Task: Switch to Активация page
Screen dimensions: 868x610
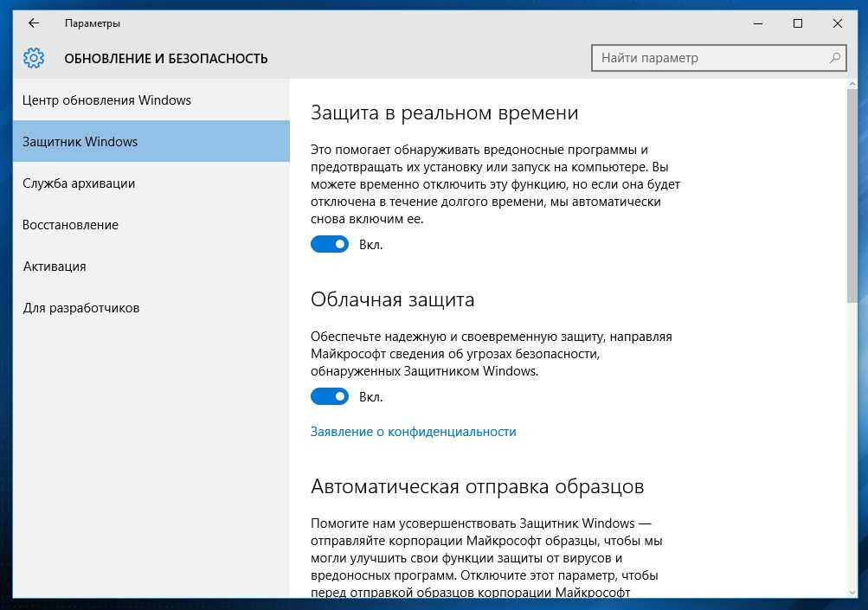Action: pos(55,266)
